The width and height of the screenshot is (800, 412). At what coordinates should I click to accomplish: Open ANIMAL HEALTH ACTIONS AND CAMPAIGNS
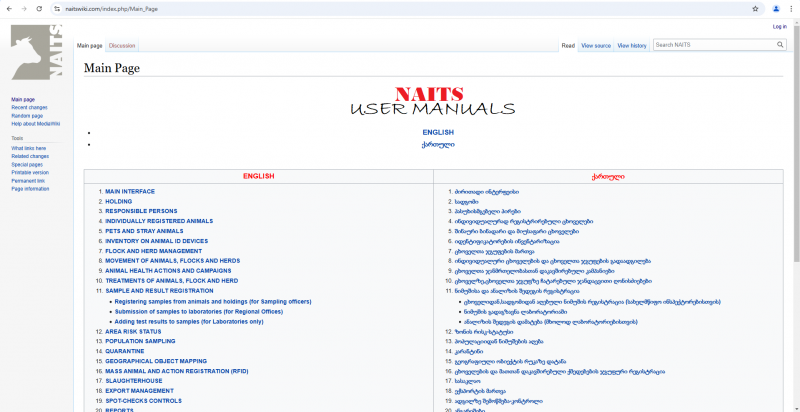(168, 271)
